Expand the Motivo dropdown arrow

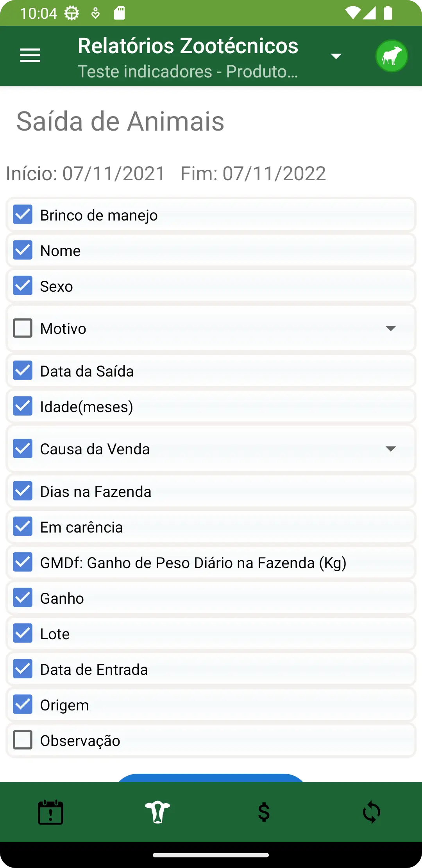[x=390, y=328]
